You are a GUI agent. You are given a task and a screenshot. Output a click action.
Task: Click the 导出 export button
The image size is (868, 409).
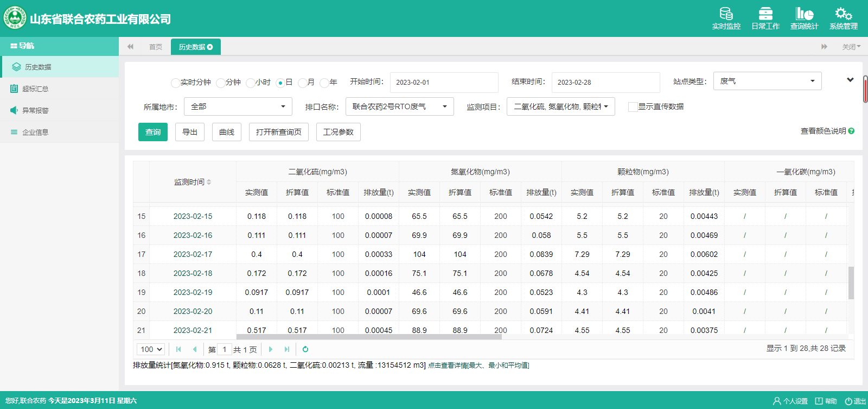(x=190, y=132)
